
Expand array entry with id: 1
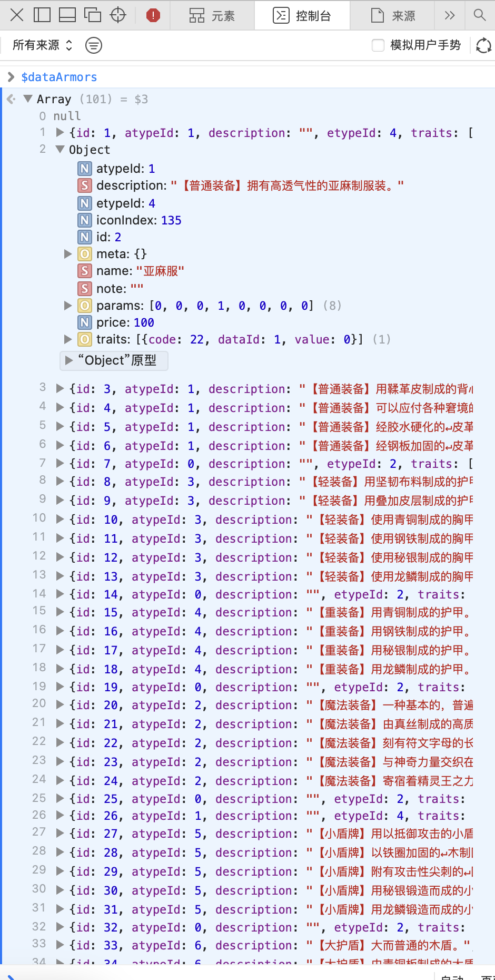(60, 132)
